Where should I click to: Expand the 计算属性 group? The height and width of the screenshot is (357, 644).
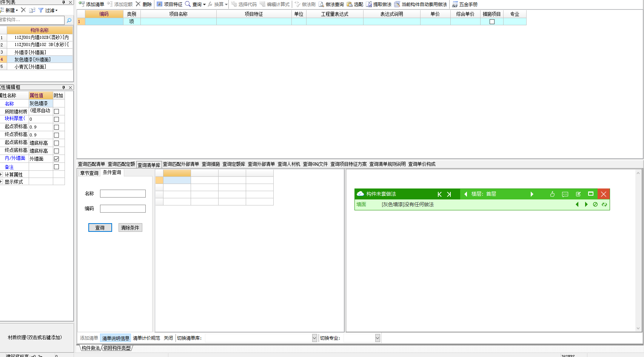point(2,174)
